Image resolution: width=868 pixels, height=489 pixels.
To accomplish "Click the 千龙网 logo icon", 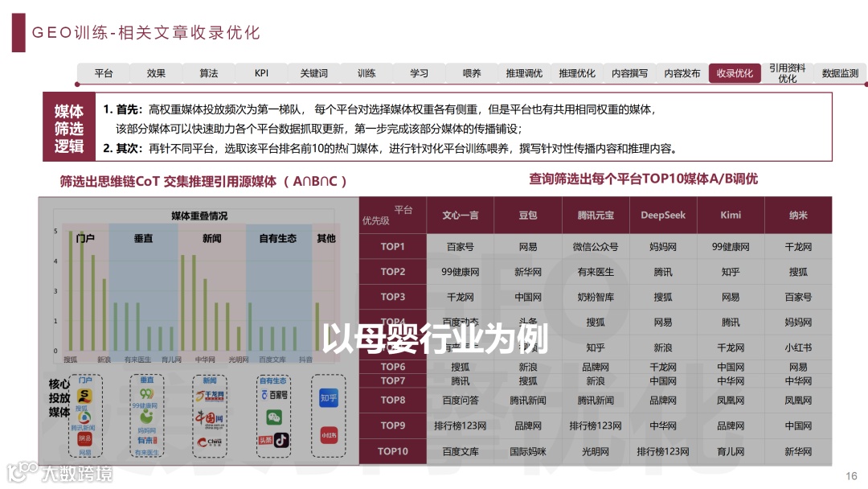I will [x=210, y=396].
